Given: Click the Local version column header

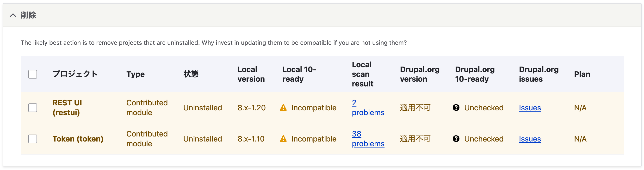Looking at the screenshot, I should pyautogui.click(x=251, y=74).
